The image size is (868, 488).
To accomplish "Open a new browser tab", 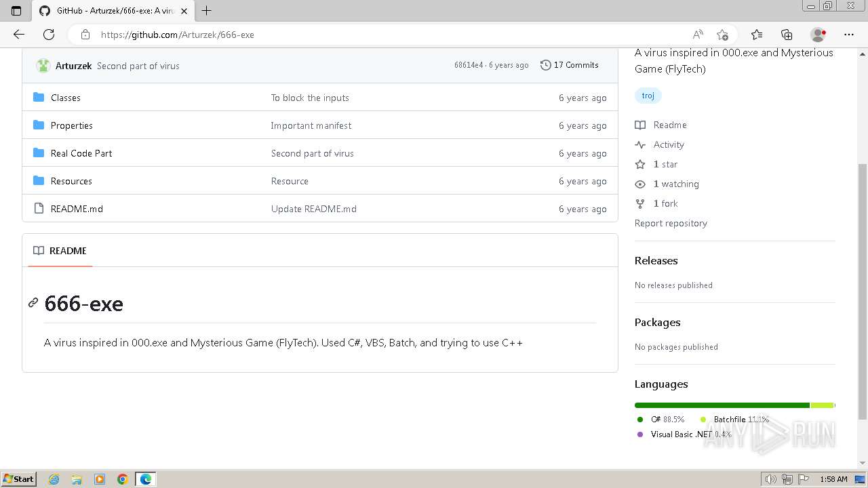I will click(x=207, y=11).
